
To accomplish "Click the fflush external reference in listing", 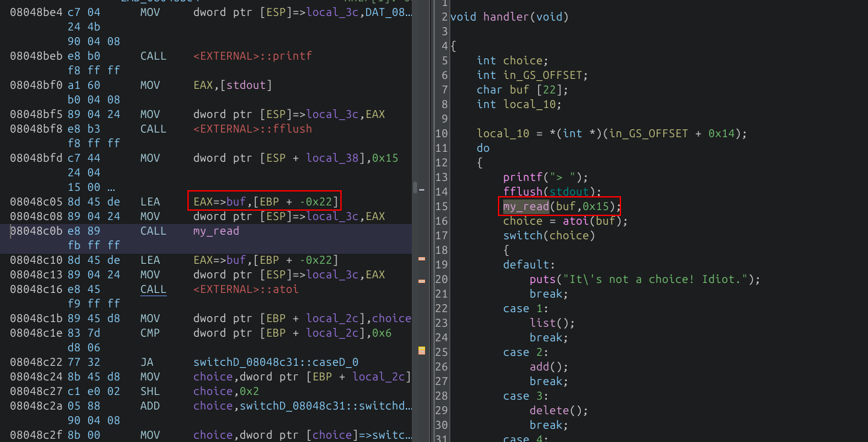I will tap(252, 129).
